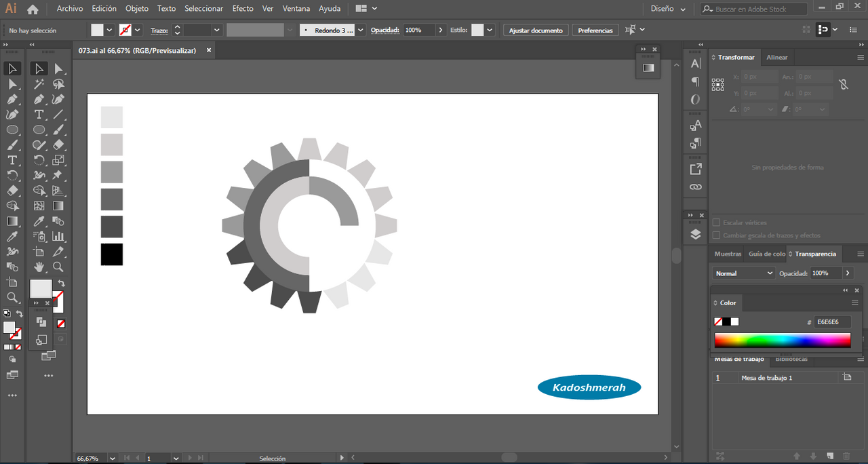Select the Magic Wand tool
The image size is (868, 464).
click(x=39, y=83)
